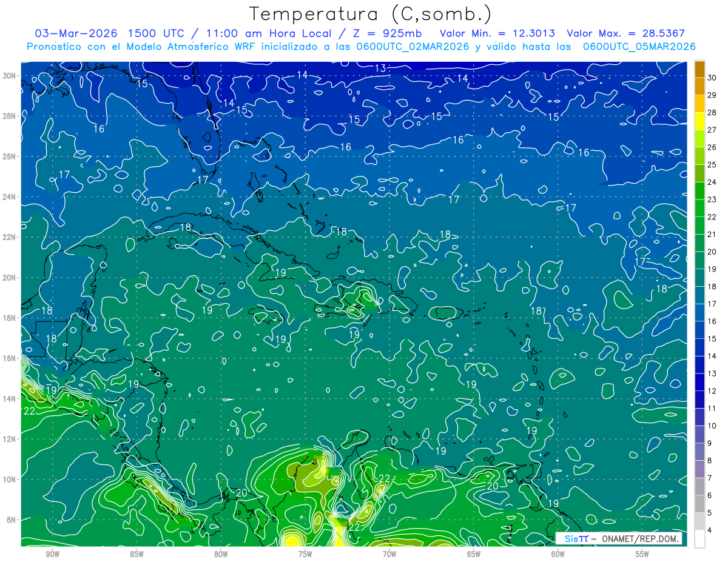Click the color scale label 12
The image size is (728, 562).
click(712, 391)
